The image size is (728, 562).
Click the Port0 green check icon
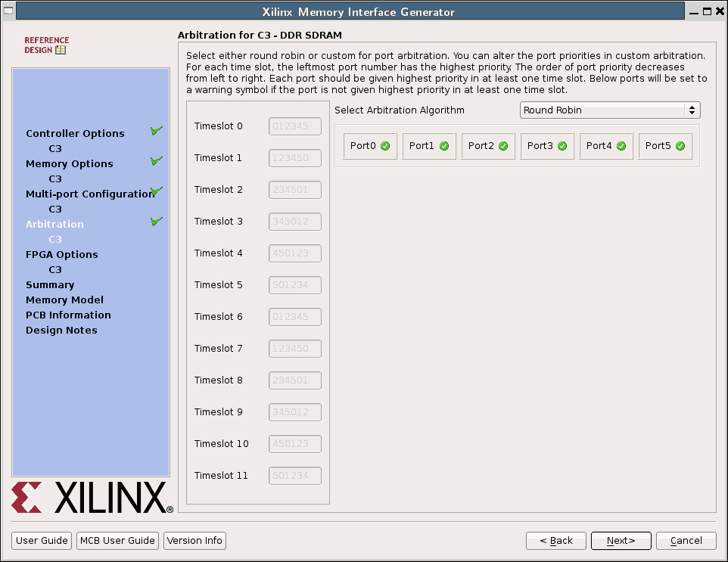point(385,146)
